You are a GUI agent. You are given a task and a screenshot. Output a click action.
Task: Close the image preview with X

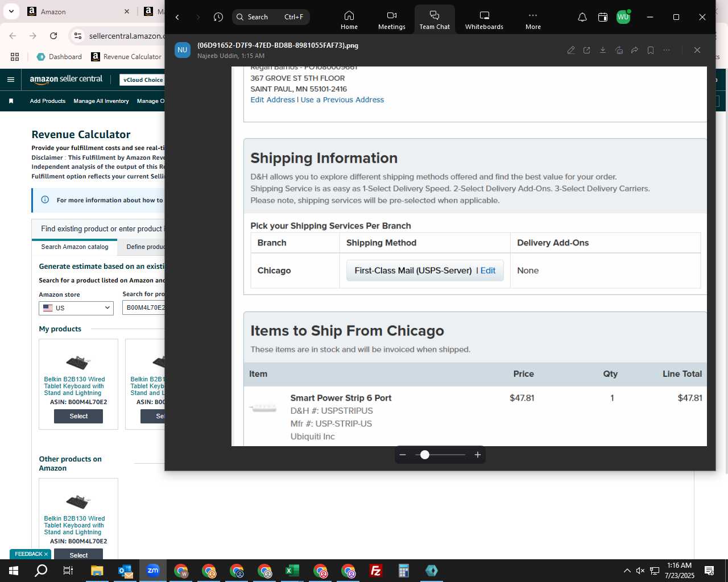(x=697, y=50)
